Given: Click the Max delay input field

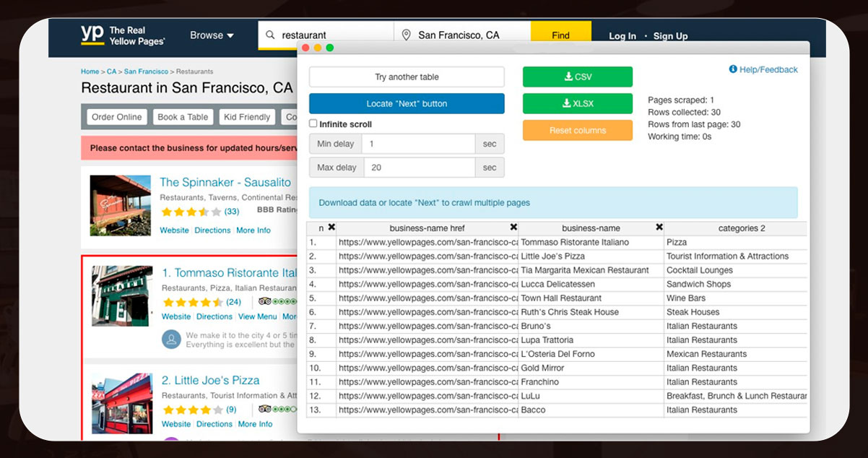Looking at the screenshot, I should coord(417,168).
